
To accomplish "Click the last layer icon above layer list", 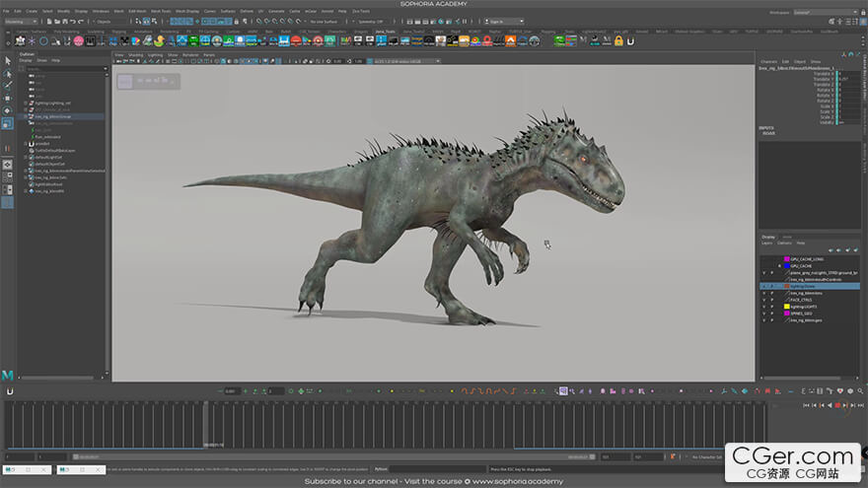I will (856, 250).
